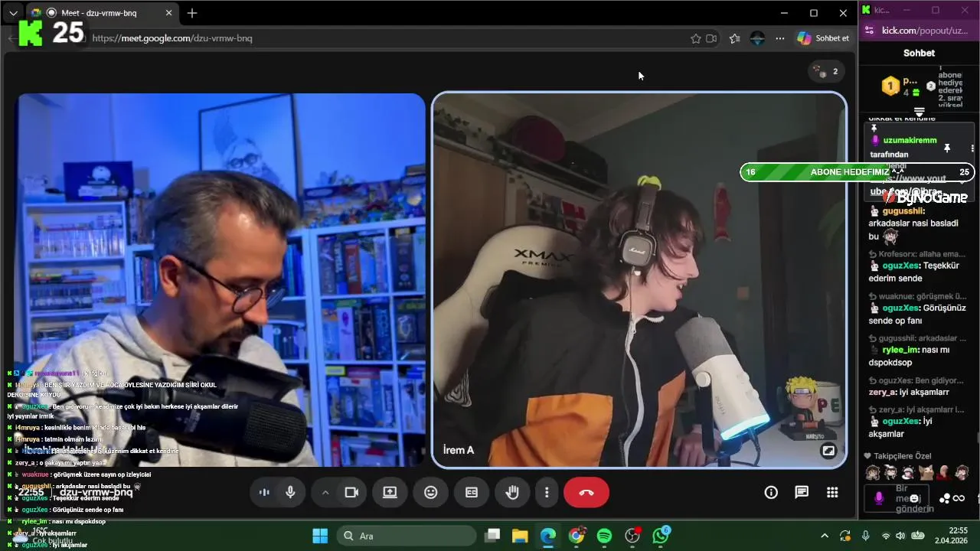Screen dimensions: 980x551
Task: Mute the microphone in Google Meet
Action: 291,493
